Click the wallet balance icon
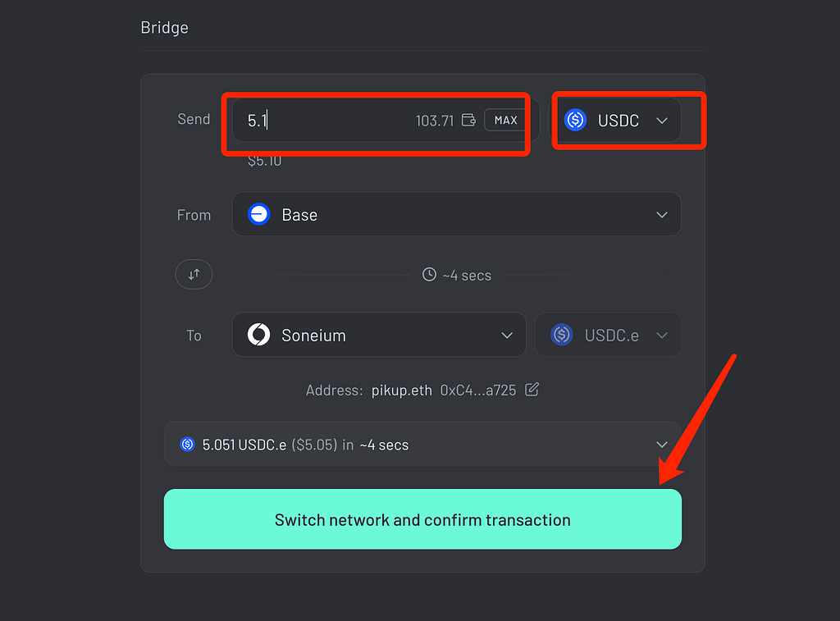Image resolution: width=840 pixels, height=621 pixels. tap(468, 120)
